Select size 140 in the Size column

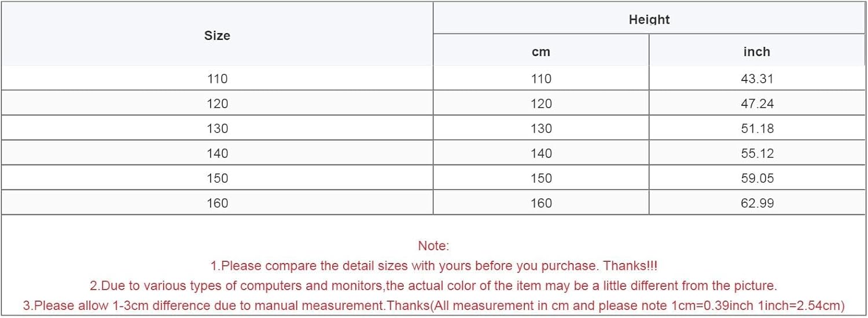(218, 153)
